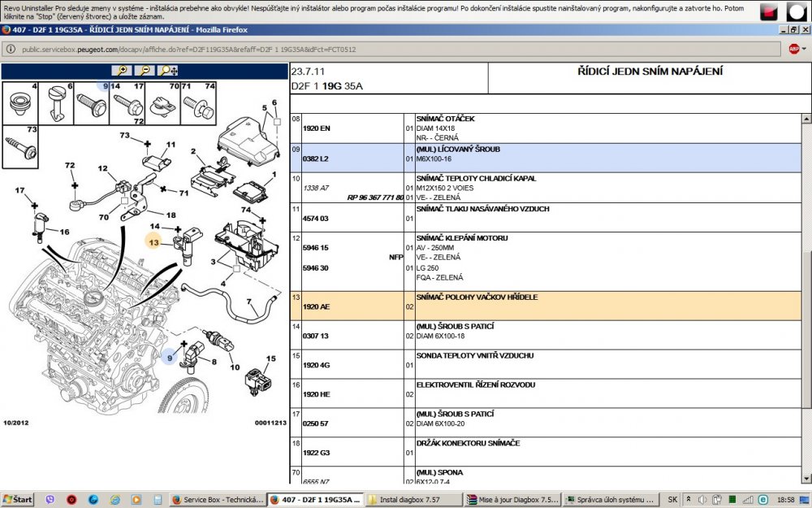
Task: Zoom out of the parts diagram
Action: coord(145,71)
